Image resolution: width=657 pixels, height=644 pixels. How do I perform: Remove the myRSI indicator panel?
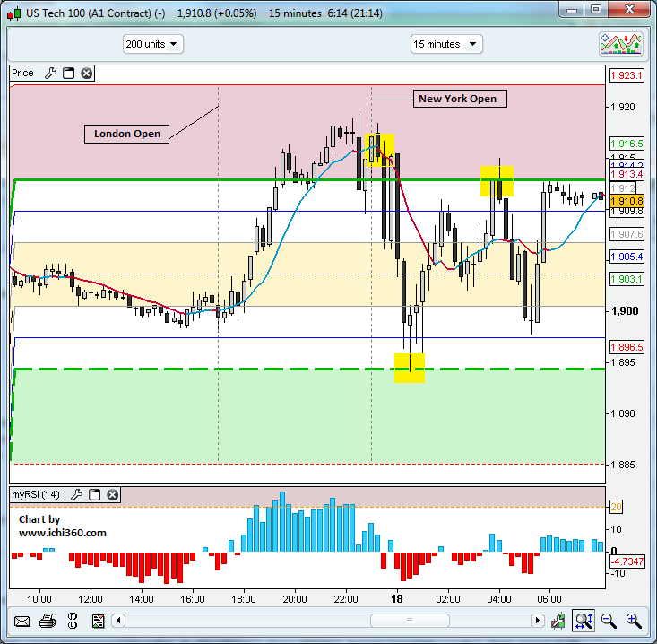pos(112,495)
